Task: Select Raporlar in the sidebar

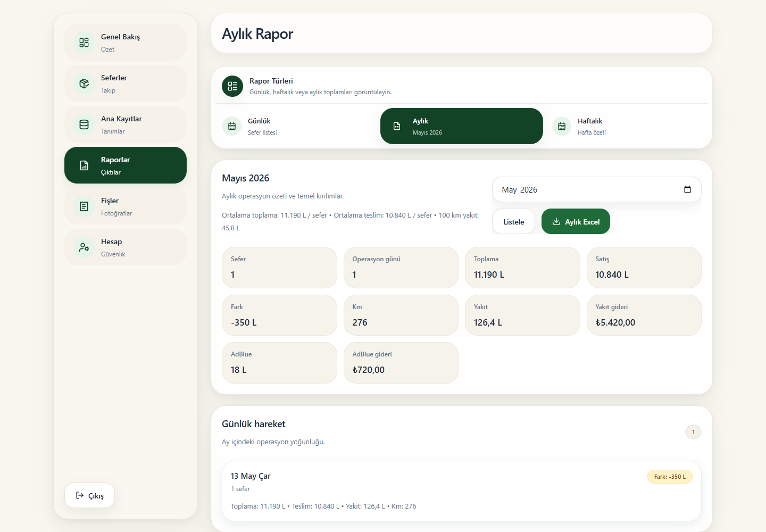Action: pos(126,165)
